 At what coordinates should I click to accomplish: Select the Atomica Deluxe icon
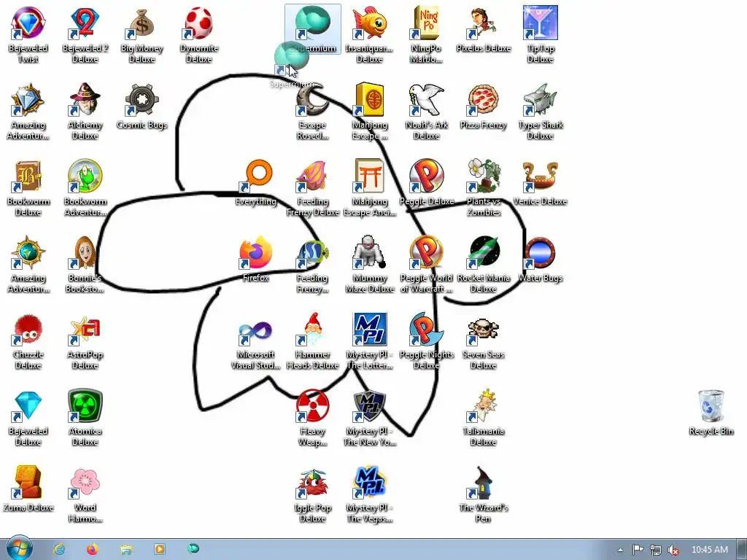pos(85,418)
